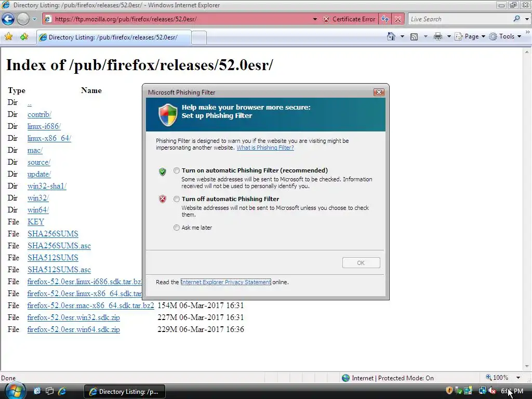Screen dimensions: 532x399
Task: Open a new blank tab
Action: click(199, 37)
